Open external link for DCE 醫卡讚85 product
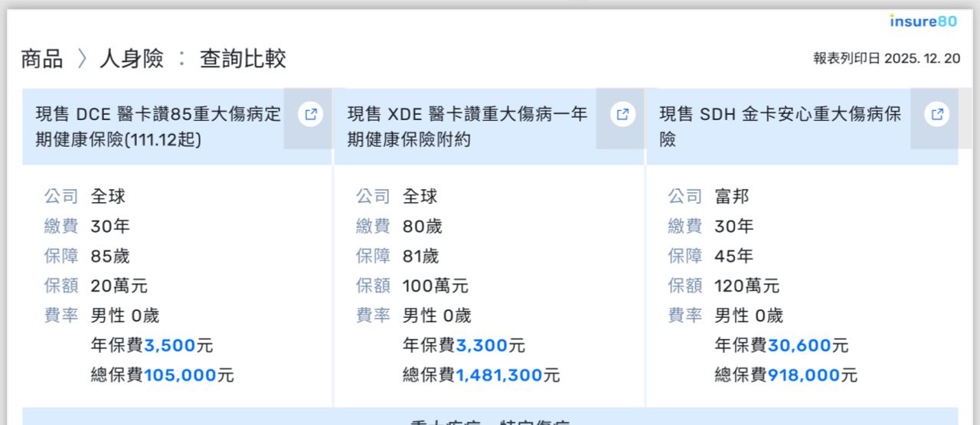The image size is (980, 425). tap(310, 115)
